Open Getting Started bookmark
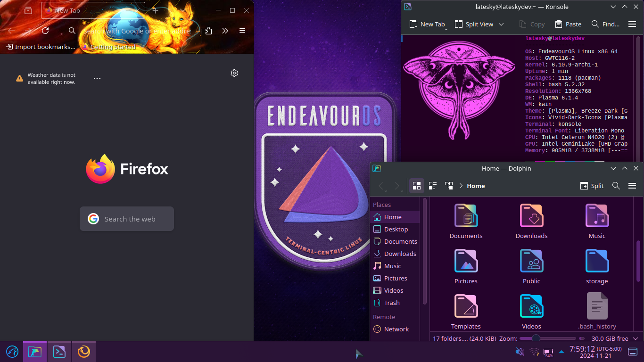Viewport: 644px width, 362px height. click(108, 47)
